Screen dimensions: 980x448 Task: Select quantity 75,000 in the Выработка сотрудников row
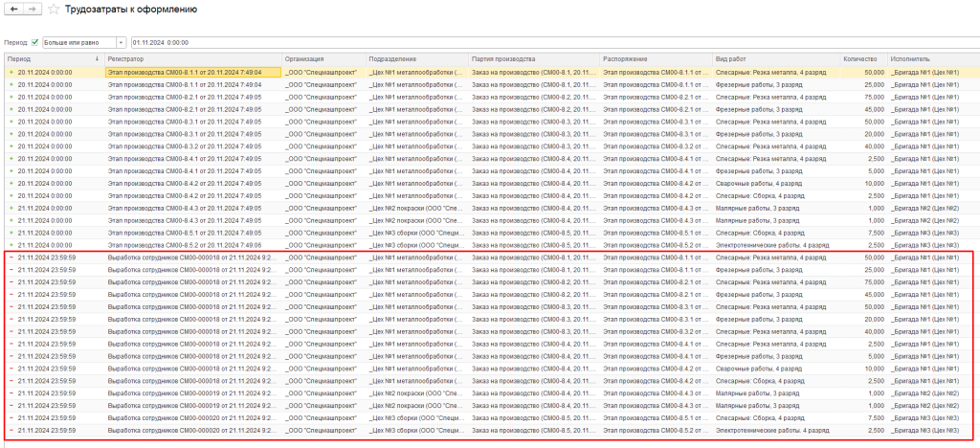pos(863,281)
